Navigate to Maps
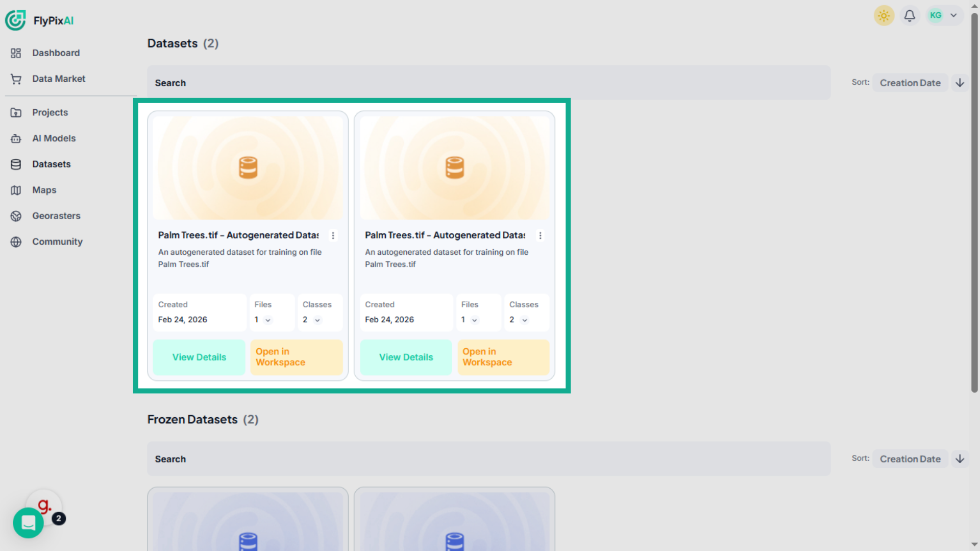Viewport: 980px width, 551px height. [x=44, y=190]
